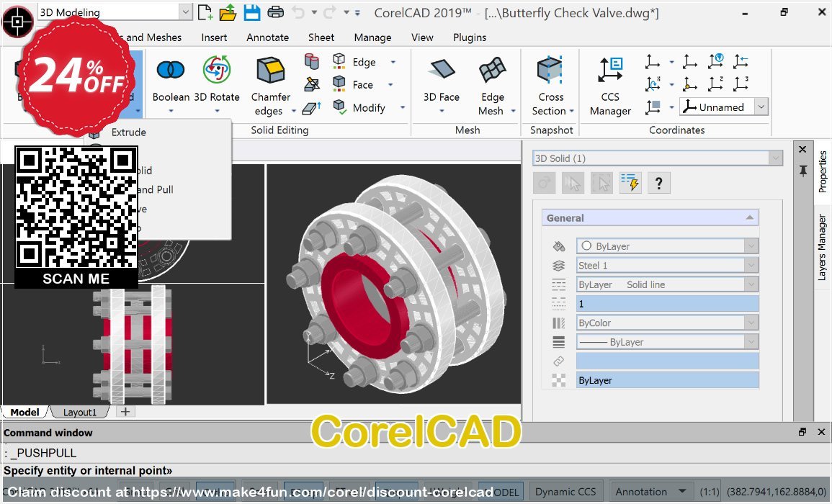Viewport: 832px width, 504px height.
Task: Expand the 3D Rotate dropdown arrow
Action: coord(217,111)
